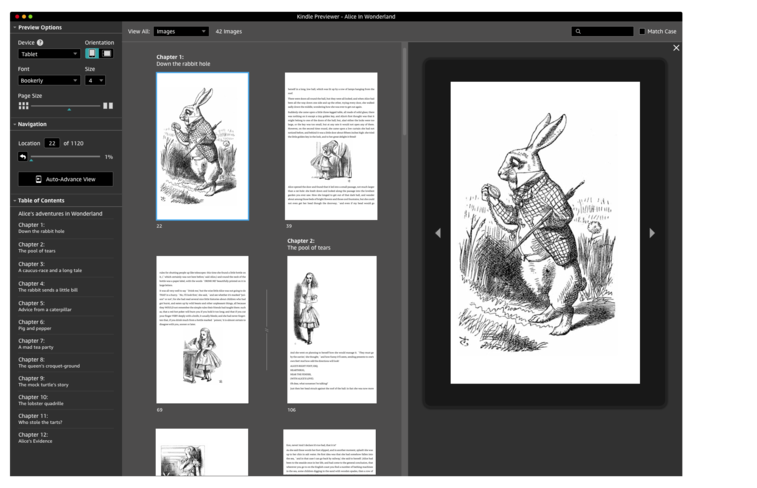This screenshot has width=757, height=488.
Task: Go to Chapter 7: A mad tea party
Action: pyautogui.click(x=36, y=344)
